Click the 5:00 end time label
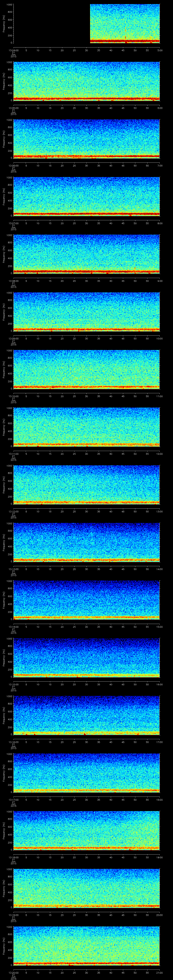Image resolution: width=173 pixels, height=980 pixels. click(x=160, y=50)
